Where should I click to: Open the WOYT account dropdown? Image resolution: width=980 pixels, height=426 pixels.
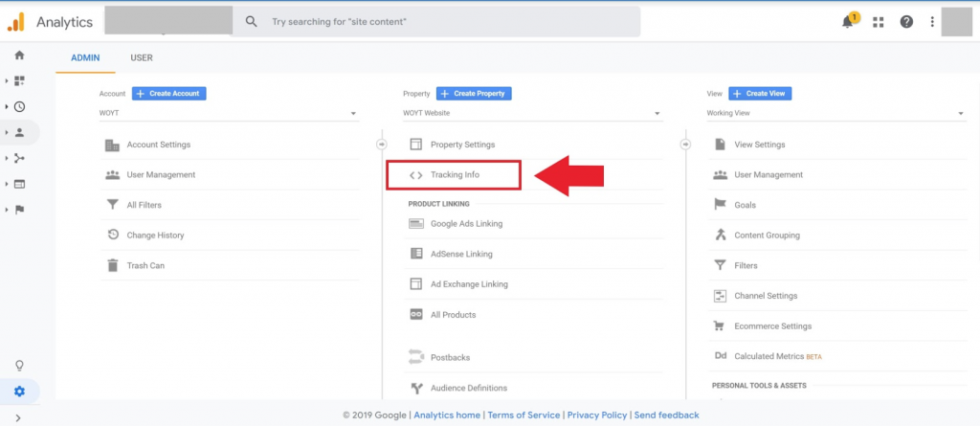229,113
